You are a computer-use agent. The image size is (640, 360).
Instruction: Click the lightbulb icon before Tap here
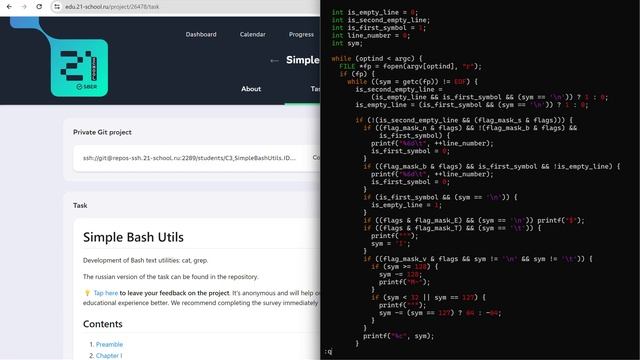[87, 293]
